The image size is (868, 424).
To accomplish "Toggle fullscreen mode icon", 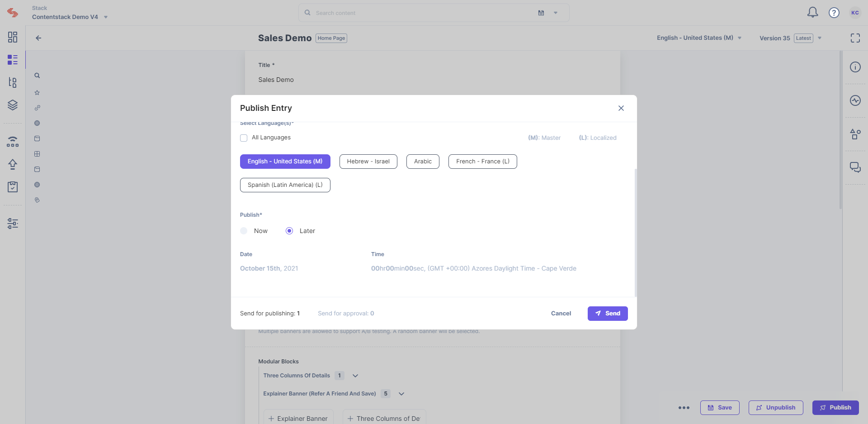I will coord(855,38).
